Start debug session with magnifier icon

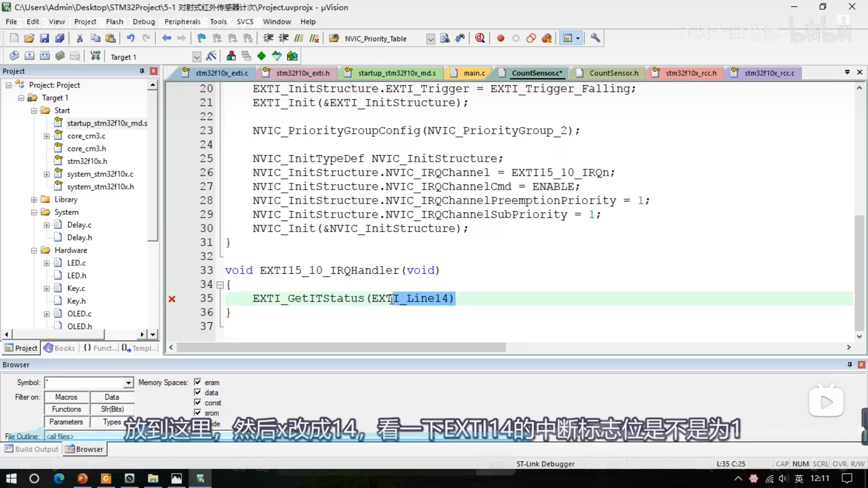tap(480, 38)
